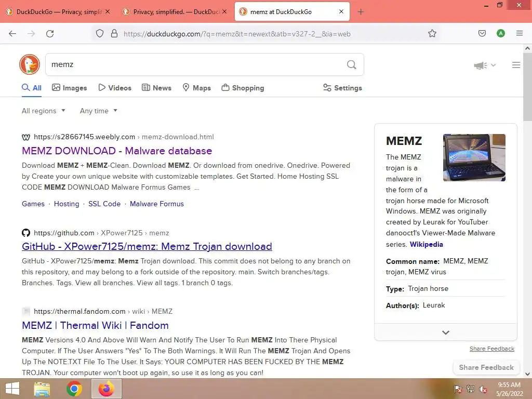Click the MEMZ laptop thumbnail image
This screenshot has height=399, width=532.
tap(474, 157)
